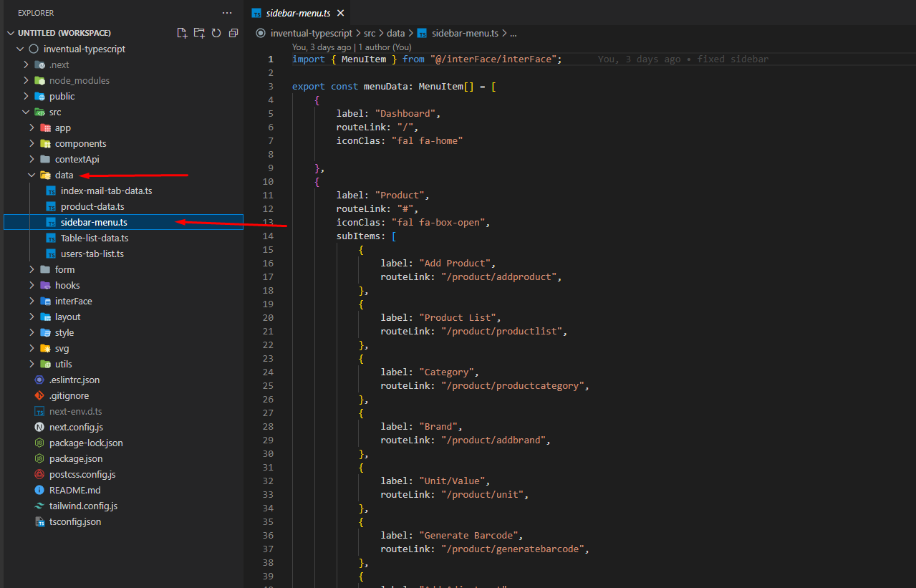Open product-data.ts from Explorer

[92, 206]
